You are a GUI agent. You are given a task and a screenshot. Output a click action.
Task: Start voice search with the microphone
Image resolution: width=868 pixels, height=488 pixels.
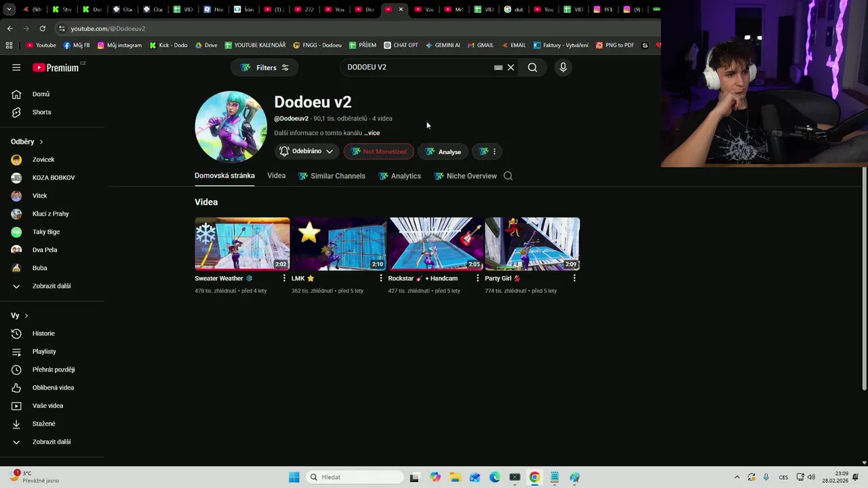click(563, 67)
